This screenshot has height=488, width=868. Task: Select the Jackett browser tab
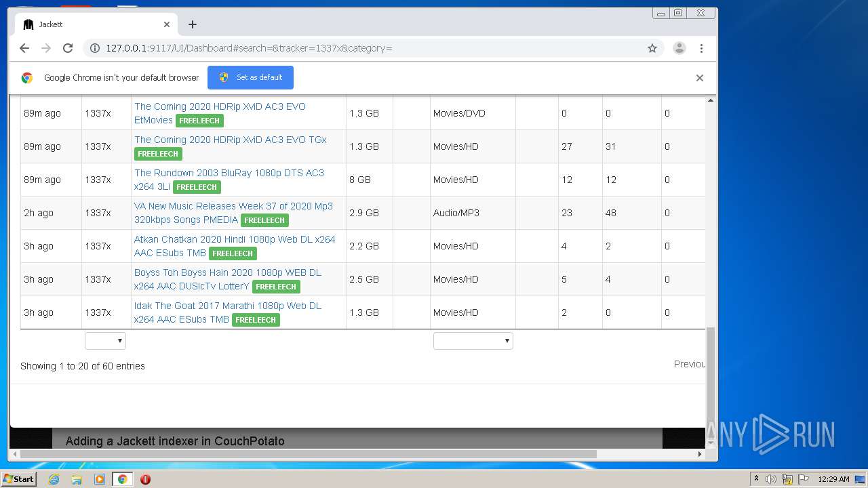pos(97,24)
